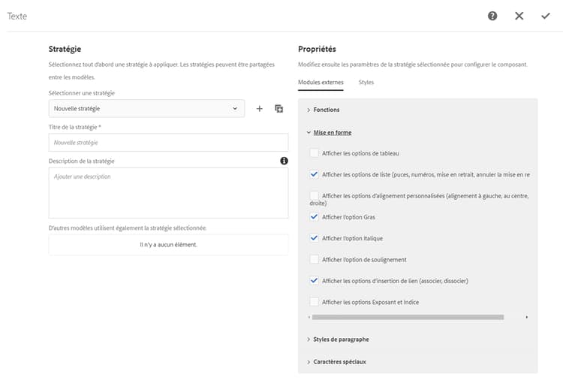Screen dimensions: 563x392
Task: Confirm with the checkmark done icon
Action: pos(546,16)
